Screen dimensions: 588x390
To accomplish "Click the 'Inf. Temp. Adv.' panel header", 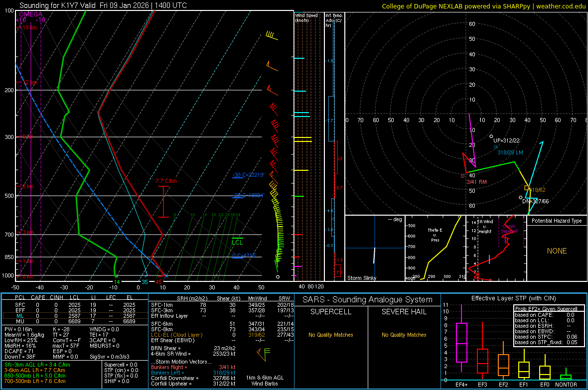I will (x=334, y=20).
